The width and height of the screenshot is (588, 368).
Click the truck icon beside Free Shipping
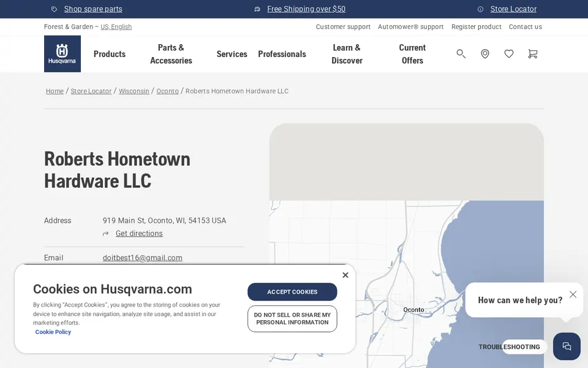click(257, 9)
